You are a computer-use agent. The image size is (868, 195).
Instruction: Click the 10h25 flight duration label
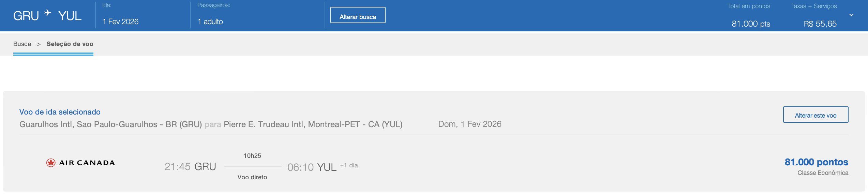(252, 156)
